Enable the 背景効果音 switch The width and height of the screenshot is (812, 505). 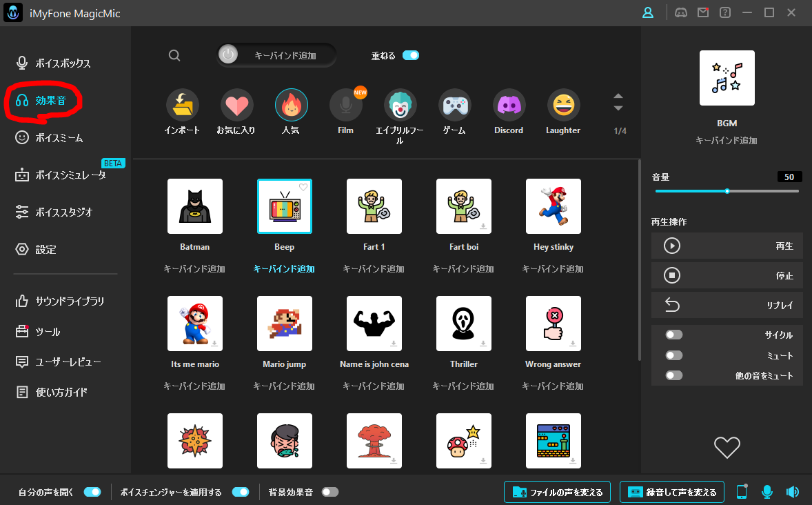pos(330,492)
